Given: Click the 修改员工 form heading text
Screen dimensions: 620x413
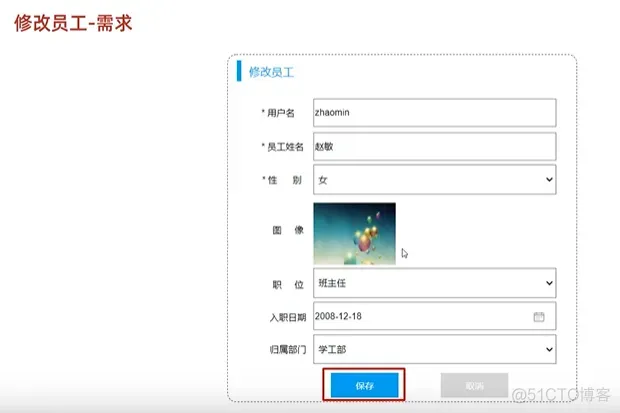Looking at the screenshot, I should [271, 72].
